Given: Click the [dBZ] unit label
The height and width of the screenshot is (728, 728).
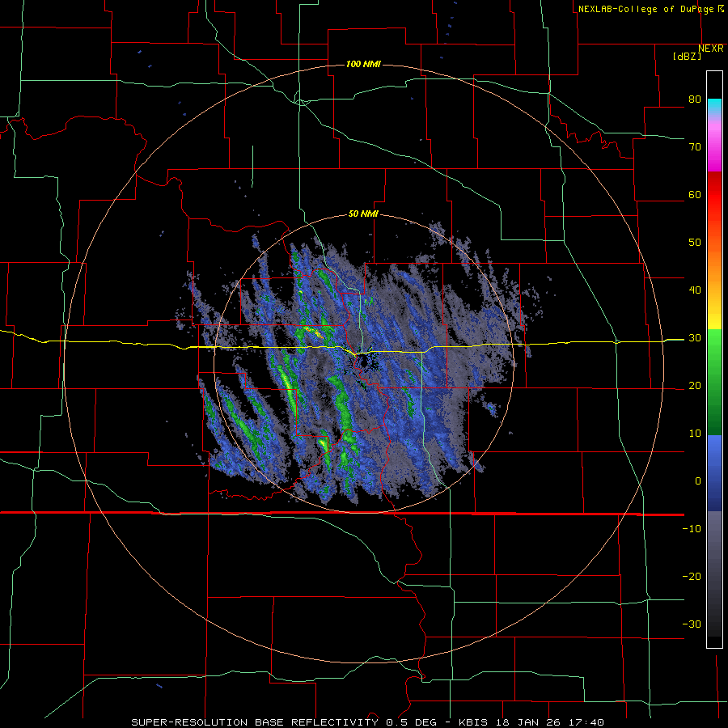Looking at the screenshot, I should pyautogui.click(x=687, y=57).
